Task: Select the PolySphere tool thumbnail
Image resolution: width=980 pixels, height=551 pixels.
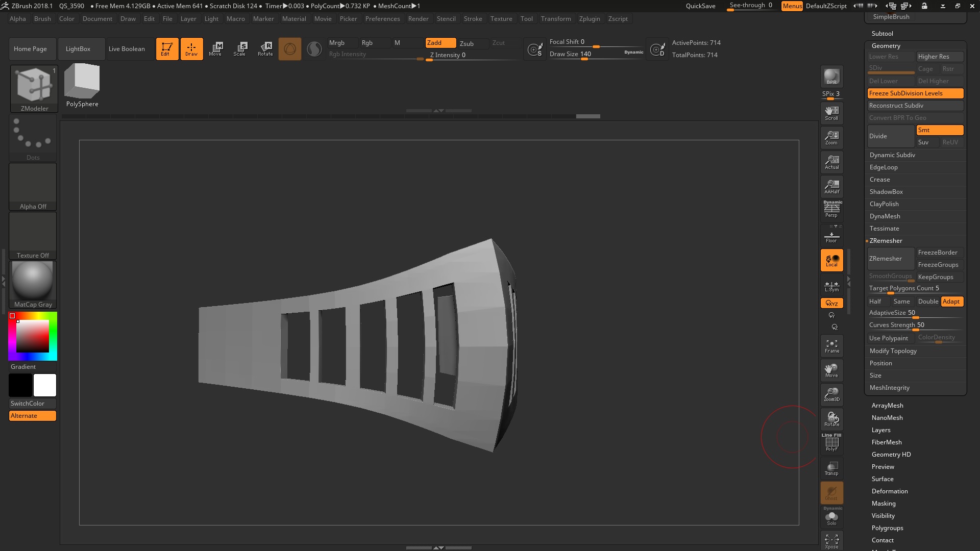Action: coord(82,86)
